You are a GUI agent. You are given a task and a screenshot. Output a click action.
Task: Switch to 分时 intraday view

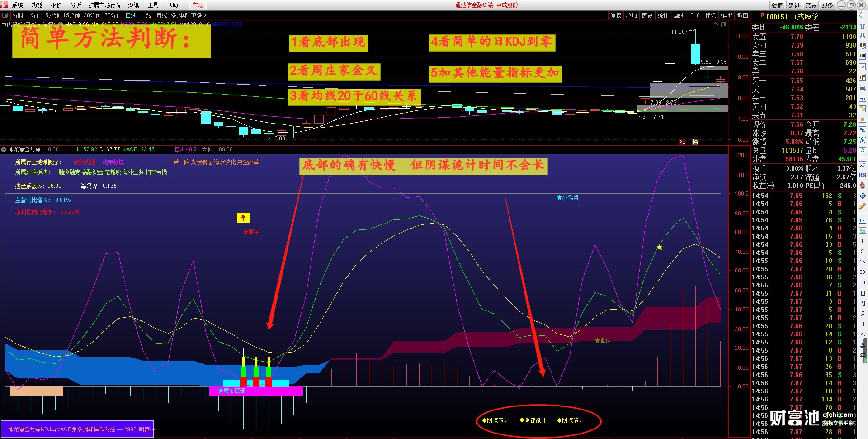click(18, 15)
